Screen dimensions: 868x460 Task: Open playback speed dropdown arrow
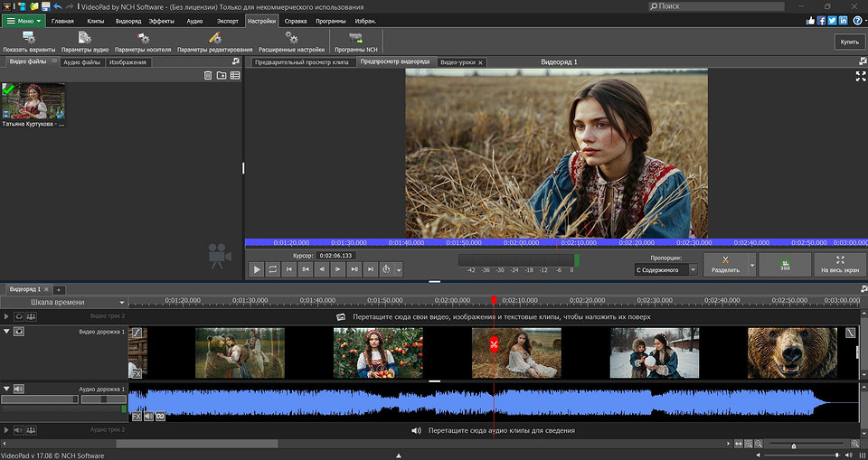pos(399,271)
